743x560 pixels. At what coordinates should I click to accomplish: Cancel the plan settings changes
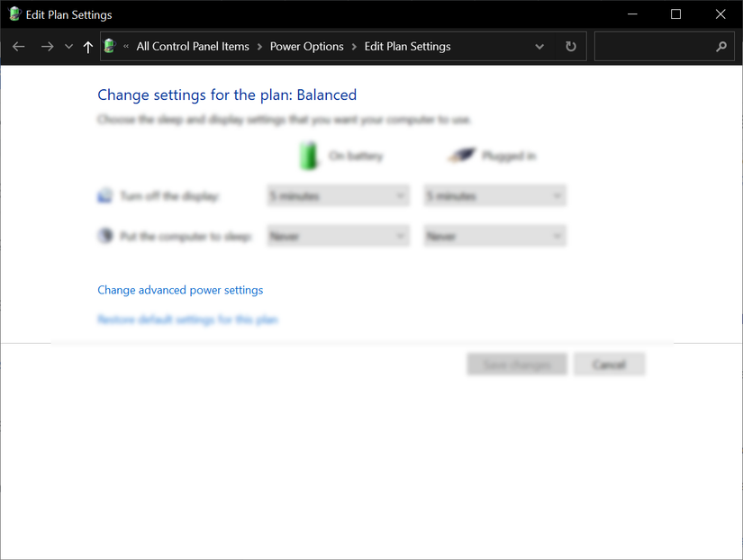pos(610,365)
